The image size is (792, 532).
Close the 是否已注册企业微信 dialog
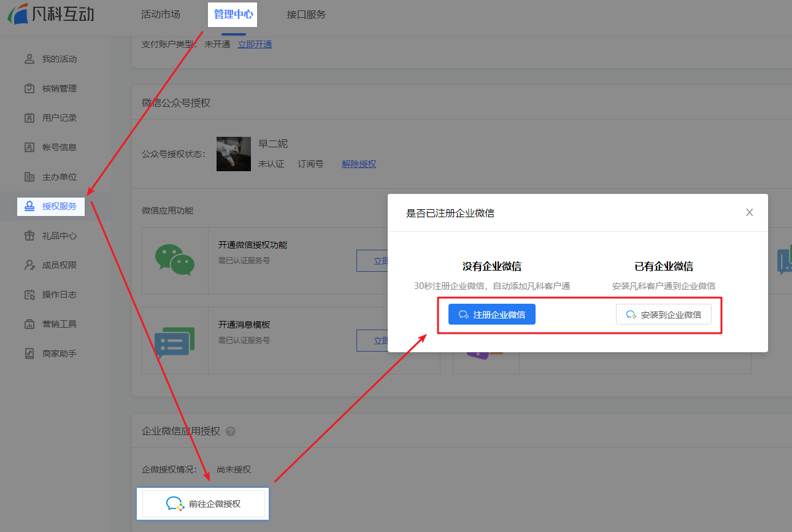coord(749,212)
